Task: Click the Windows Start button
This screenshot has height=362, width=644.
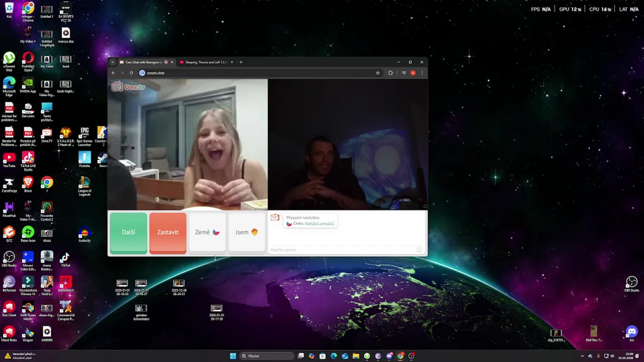Action: [x=233, y=356]
